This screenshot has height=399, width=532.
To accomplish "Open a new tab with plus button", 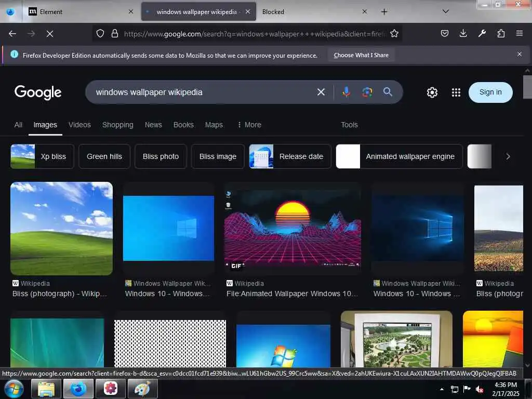I will 384,12.
